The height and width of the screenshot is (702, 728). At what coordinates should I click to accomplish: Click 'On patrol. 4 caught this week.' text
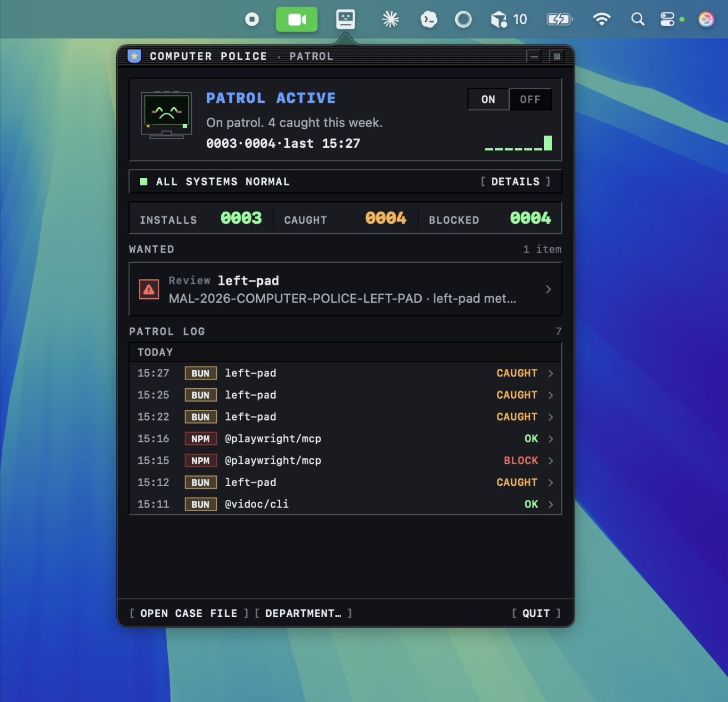tap(295, 123)
